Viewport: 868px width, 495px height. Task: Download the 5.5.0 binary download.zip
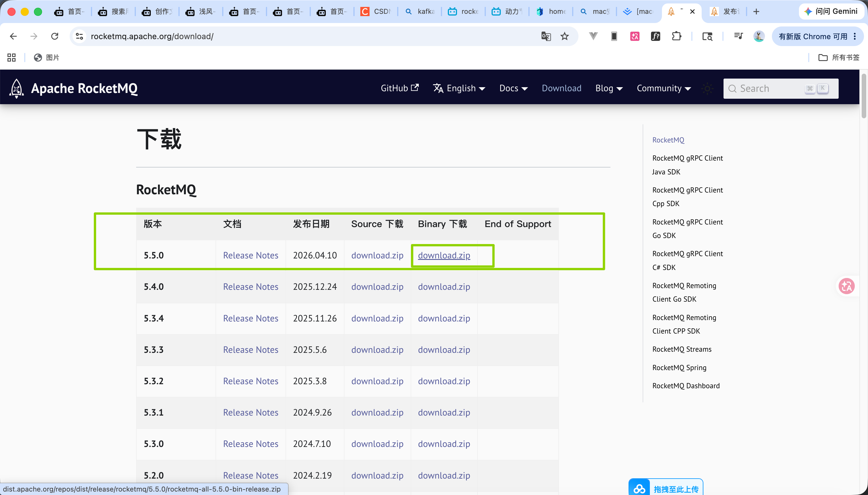pyautogui.click(x=444, y=255)
